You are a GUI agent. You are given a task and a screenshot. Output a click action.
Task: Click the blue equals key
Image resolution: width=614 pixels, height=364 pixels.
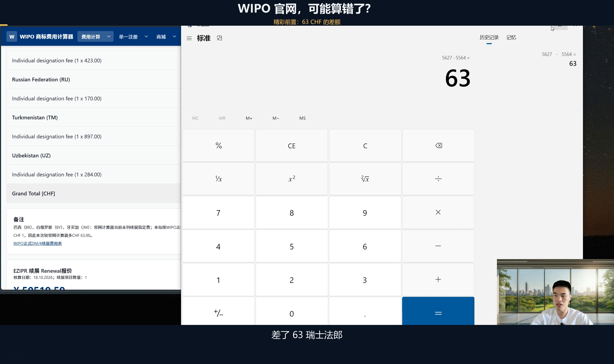[438, 311]
